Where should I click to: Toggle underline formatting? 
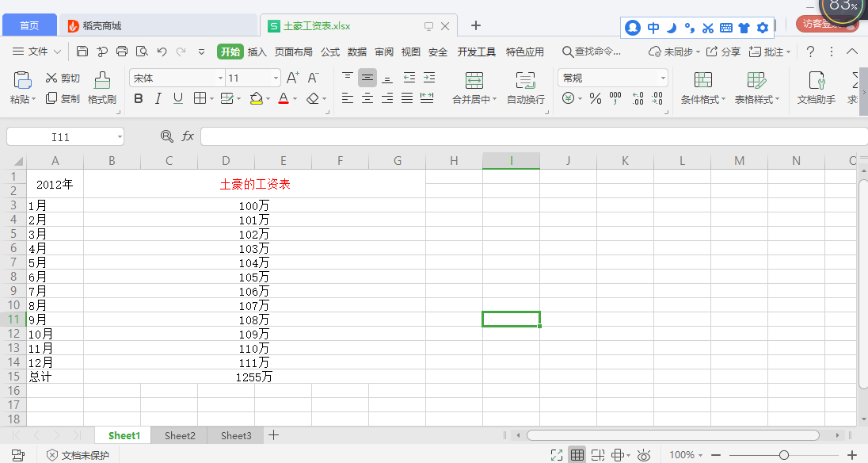(x=177, y=98)
